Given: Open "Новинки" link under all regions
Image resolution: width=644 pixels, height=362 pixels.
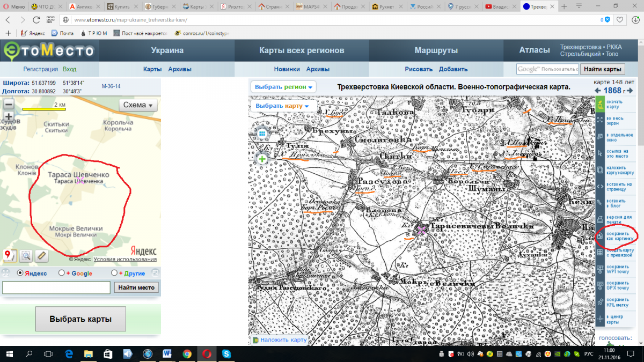Looking at the screenshot, I should click(x=287, y=69).
